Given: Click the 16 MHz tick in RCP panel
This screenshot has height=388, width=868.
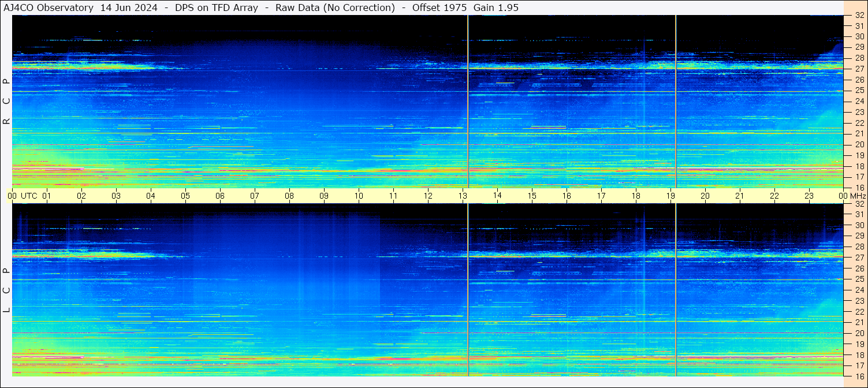Looking at the screenshot, I should point(859,187).
